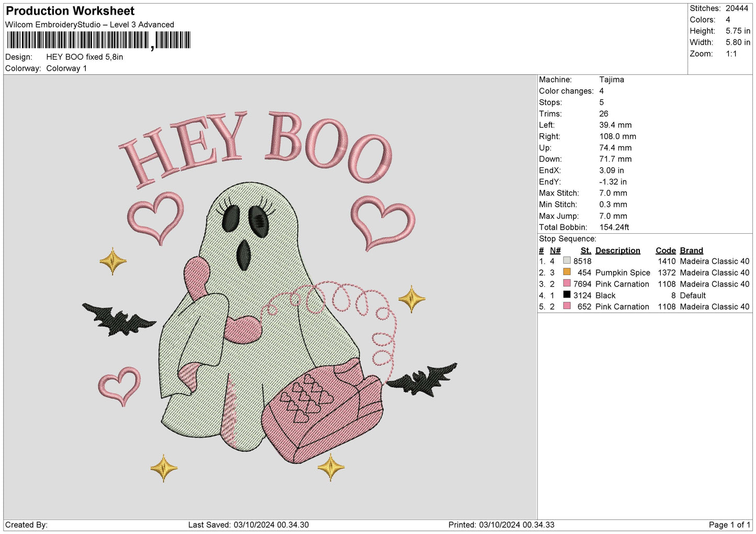Viewport: 756px width, 534px height.
Task: Click the 'Printed: 03/10/2024 00.34.33' text
Action: click(x=501, y=525)
